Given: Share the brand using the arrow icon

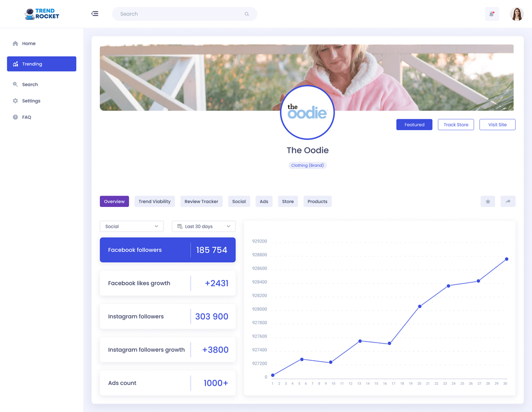Looking at the screenshot, I should point(508,201).
